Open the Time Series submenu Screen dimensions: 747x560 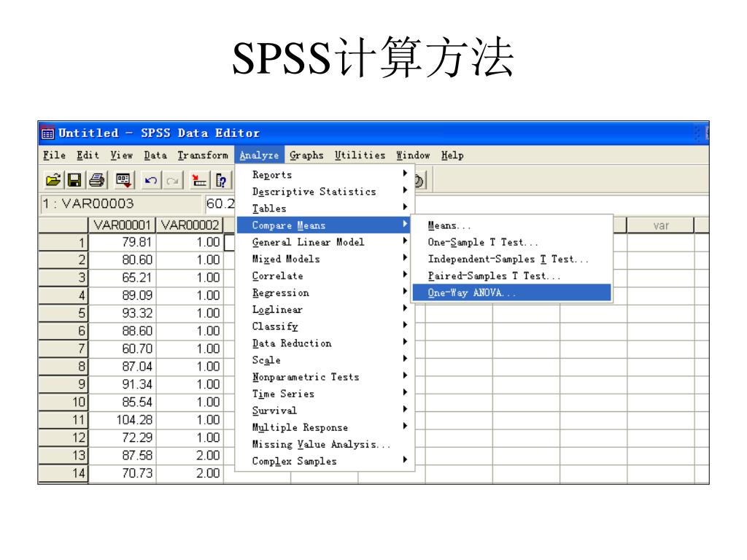pyautogui.click(x=325, y=394)
